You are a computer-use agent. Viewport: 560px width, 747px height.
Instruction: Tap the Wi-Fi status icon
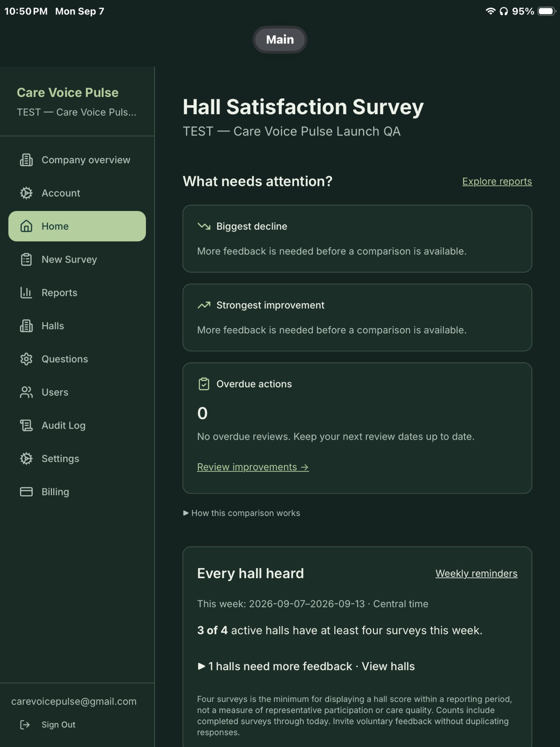pos(491,11)
